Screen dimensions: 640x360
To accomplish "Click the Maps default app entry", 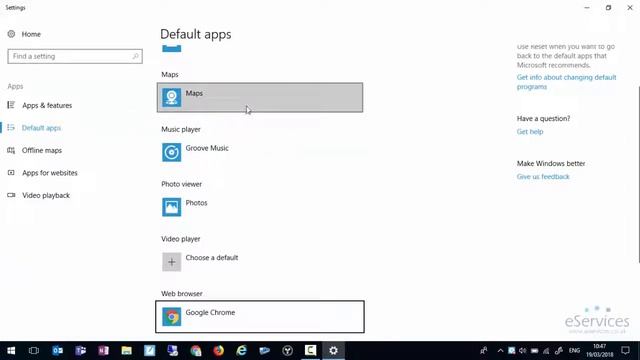I will pyautogui.click(x=260, y=98).
